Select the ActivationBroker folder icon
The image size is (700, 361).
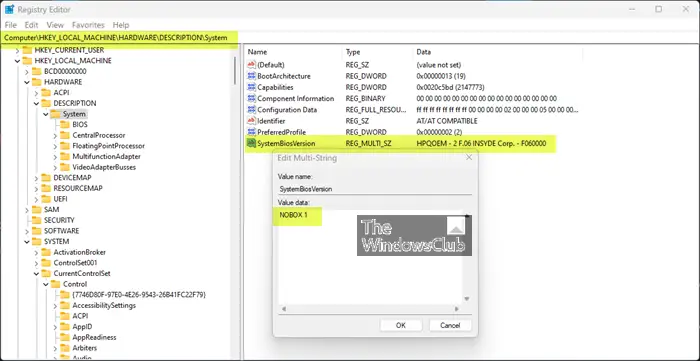point(46,252)
